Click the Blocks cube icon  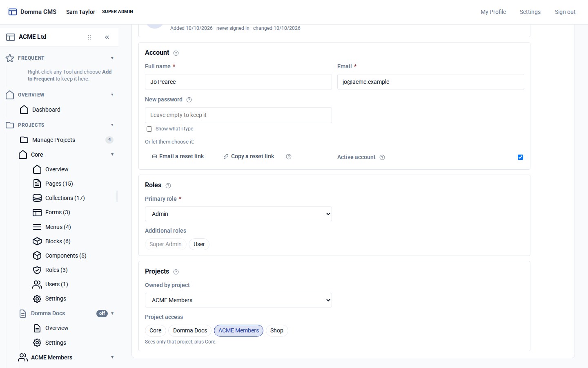37,241
